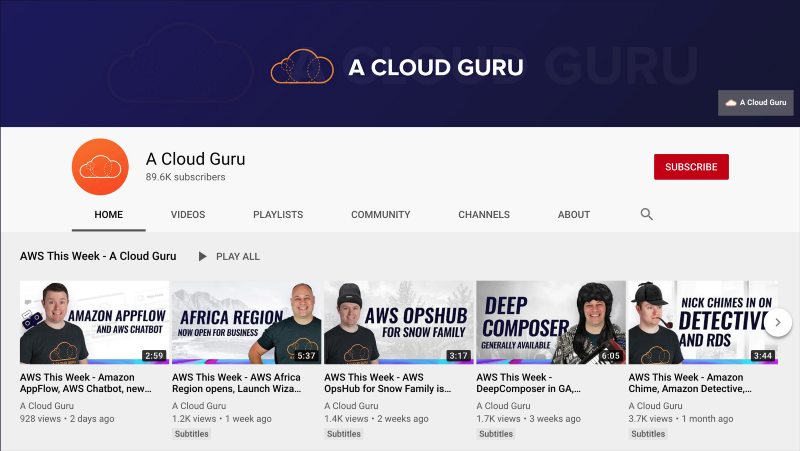The height and width of the screenshot is (451, 800).
Task: Open the Africa Region video thumbnail
Action: coord(246,322)
